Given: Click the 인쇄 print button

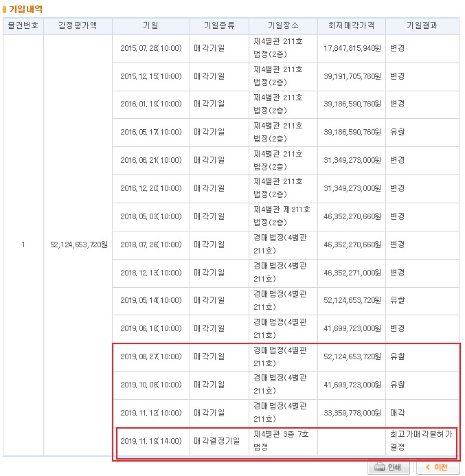Looking at the screenshot, I should 388,467.
